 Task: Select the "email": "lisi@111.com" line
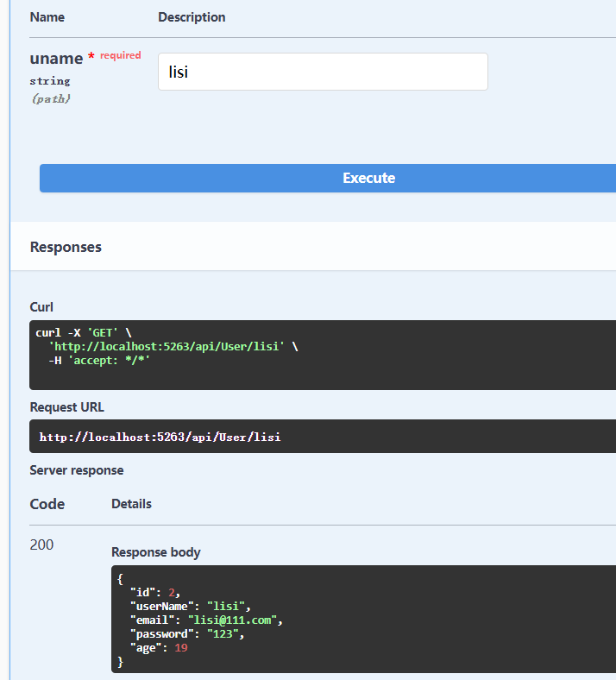206,620
